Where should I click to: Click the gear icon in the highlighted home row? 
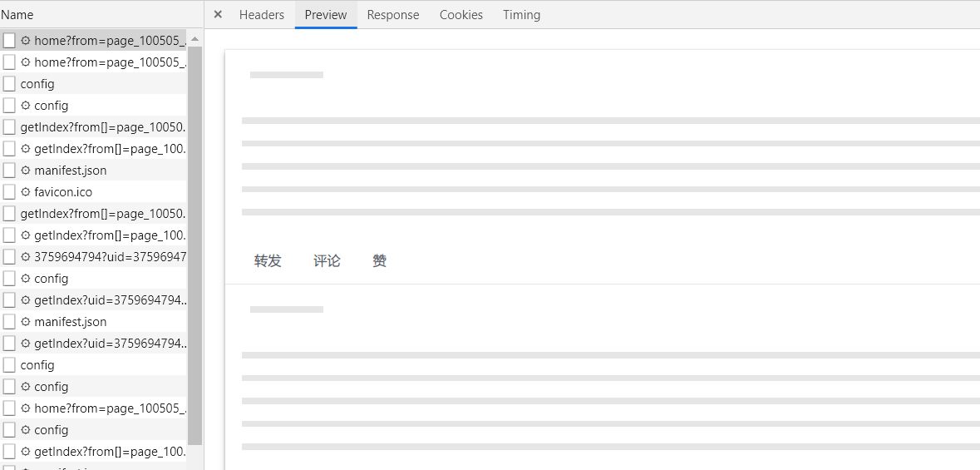click(26, 41)
